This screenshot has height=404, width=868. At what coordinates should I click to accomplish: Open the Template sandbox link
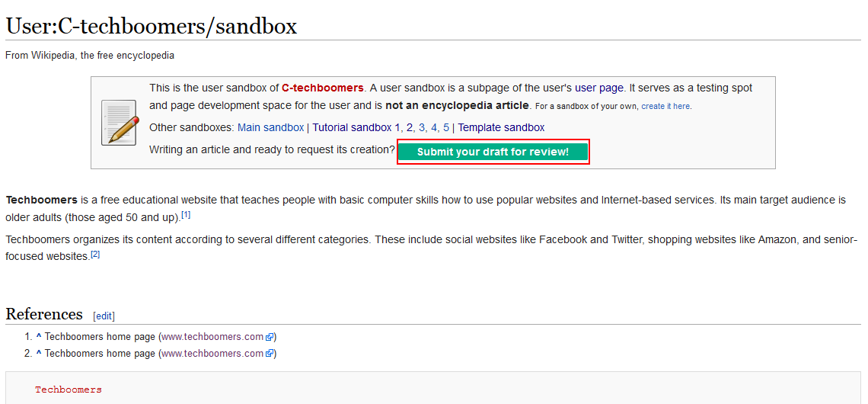[x=501, y=127]
